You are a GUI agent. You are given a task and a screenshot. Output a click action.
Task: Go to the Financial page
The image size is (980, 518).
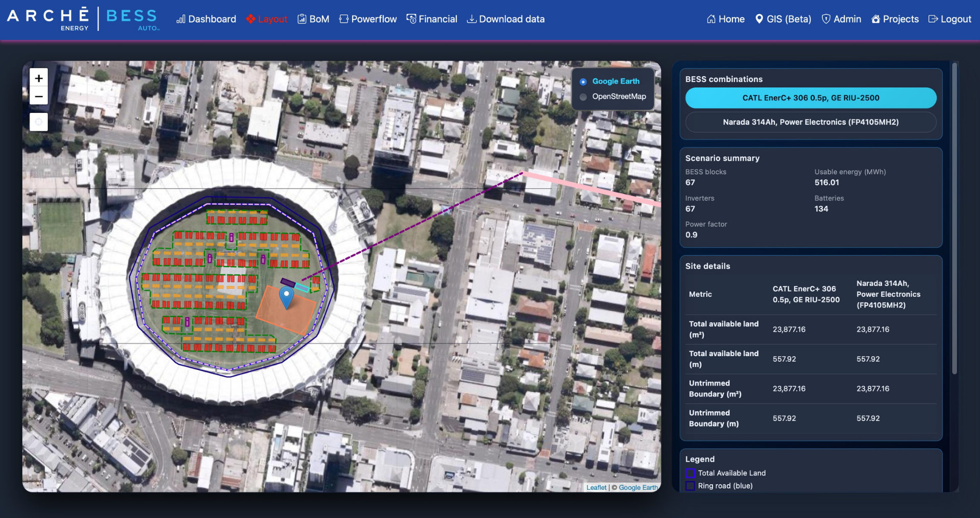tap(432, 19)
